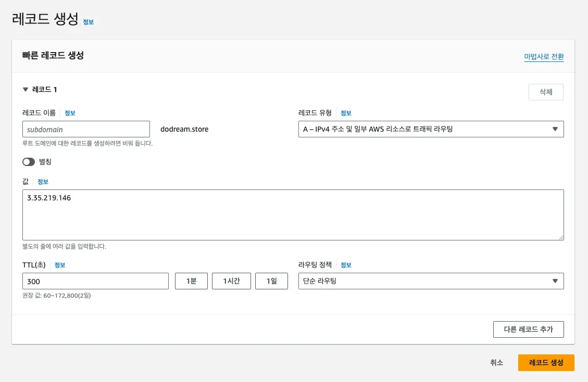
Task: Open 정보 link beside 레코드 유형
Action: [x=346, y=113]
